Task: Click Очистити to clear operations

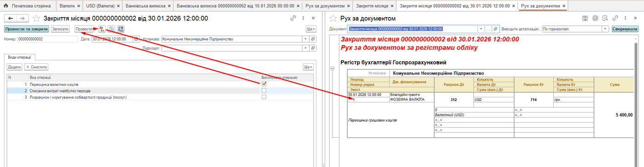Action: [36, 67]
